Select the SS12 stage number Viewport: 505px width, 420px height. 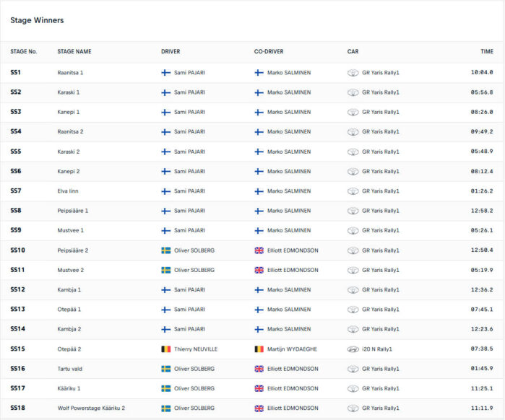(17, 289)
